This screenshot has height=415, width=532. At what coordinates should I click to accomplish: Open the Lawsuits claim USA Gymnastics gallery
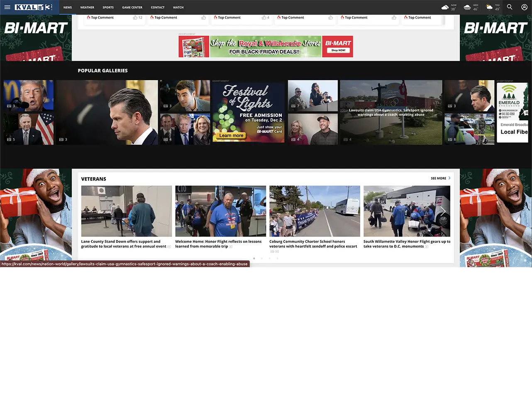coord(391,112)
